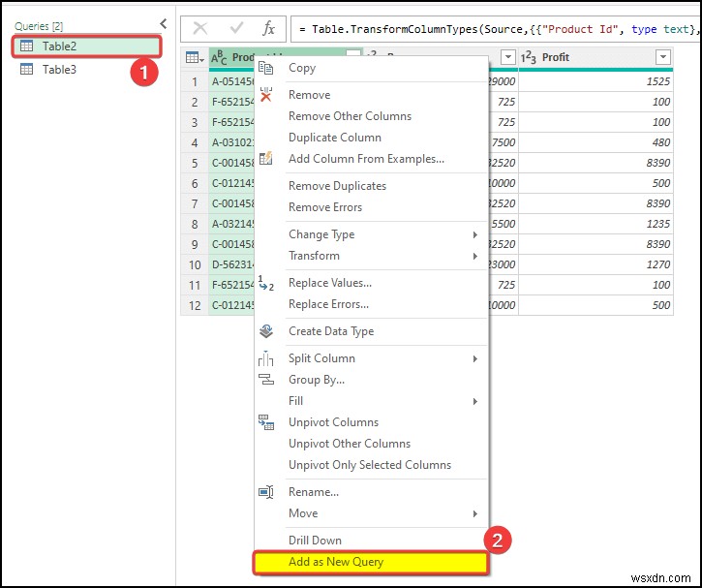Click the Rename icon in context menu
The image size is (702, 588).
(x=266, y=492)
